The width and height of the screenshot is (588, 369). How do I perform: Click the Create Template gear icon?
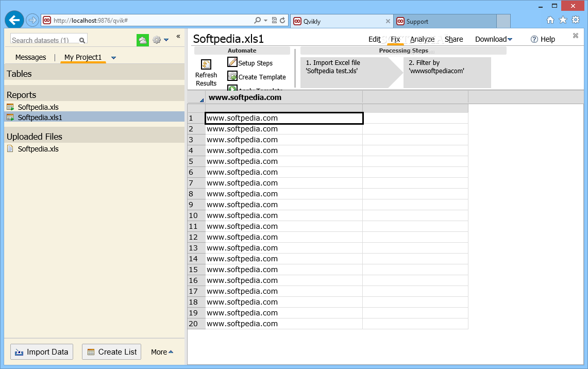(x=232, y=76)
